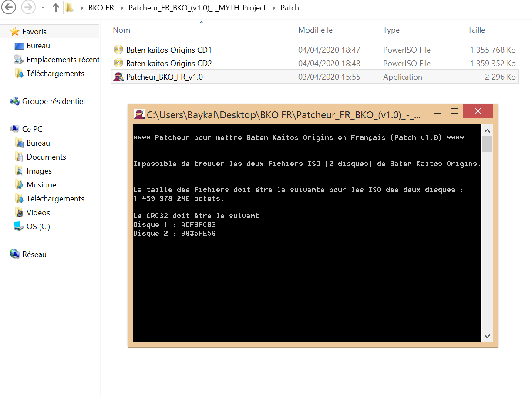Screen dimensions: 532x398
Task: Select file name Baten kaitos Origins CD2
Action: click(x=169, y=64)
